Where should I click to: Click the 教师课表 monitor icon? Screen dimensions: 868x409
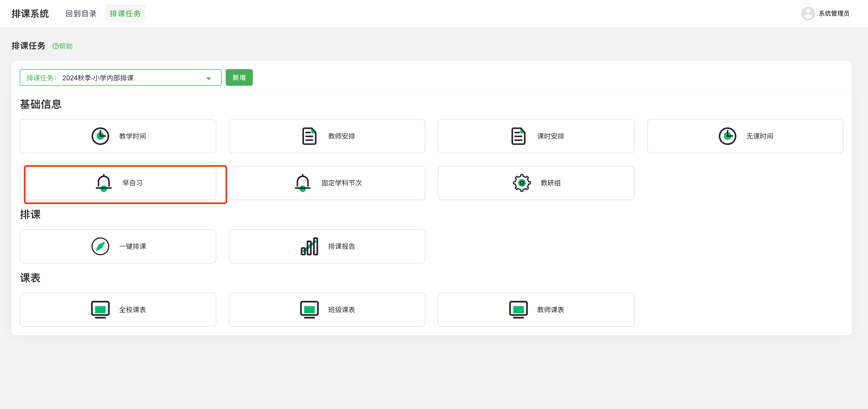coord(518,309)
